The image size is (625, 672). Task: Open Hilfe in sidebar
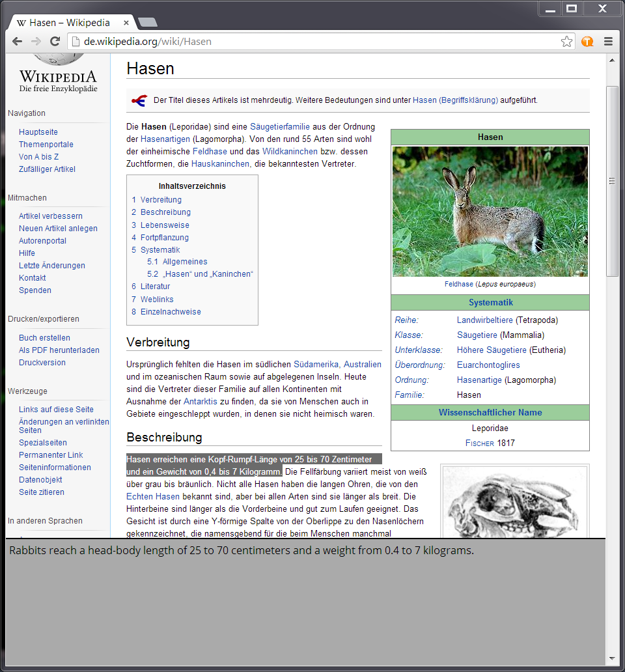(27, 253)
